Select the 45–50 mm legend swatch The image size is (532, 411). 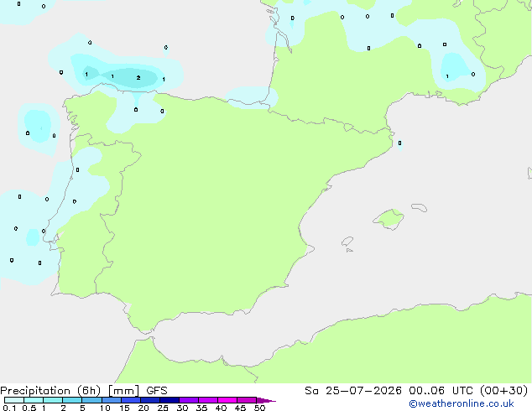tap(247, 400)
